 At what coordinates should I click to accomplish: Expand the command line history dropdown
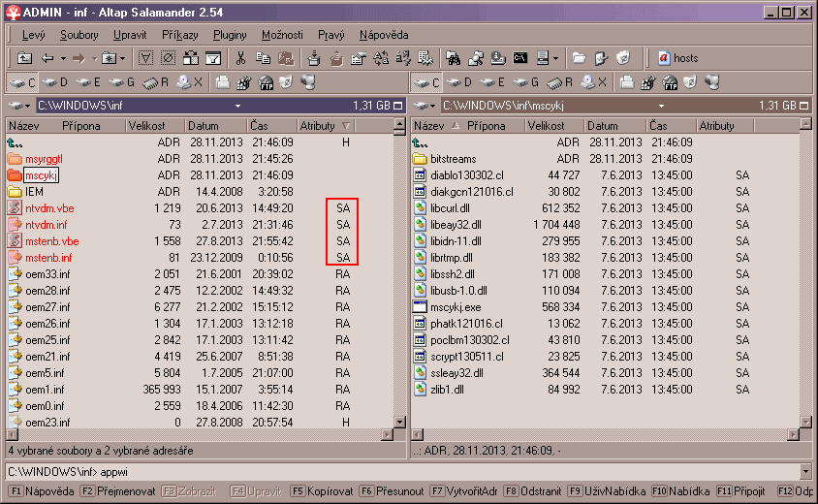(807, 472)
